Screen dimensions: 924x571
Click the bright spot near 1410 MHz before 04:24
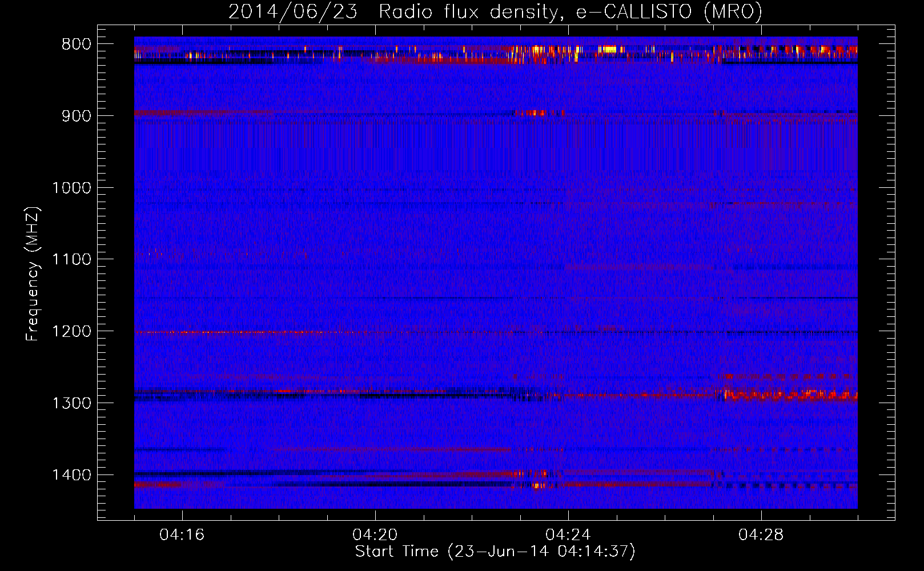point(538,486)
